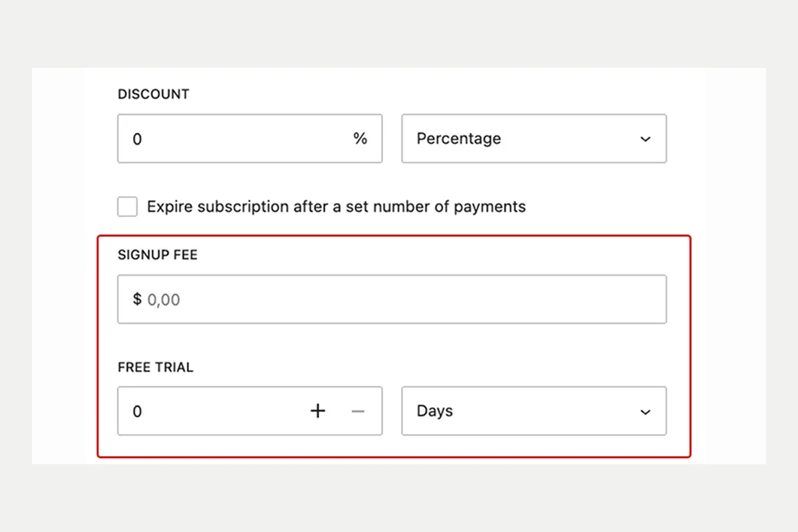Screen dimensions: 798x532
Task: Click the 'Expire subscription after a set number of payments' text
Action: 336,207
